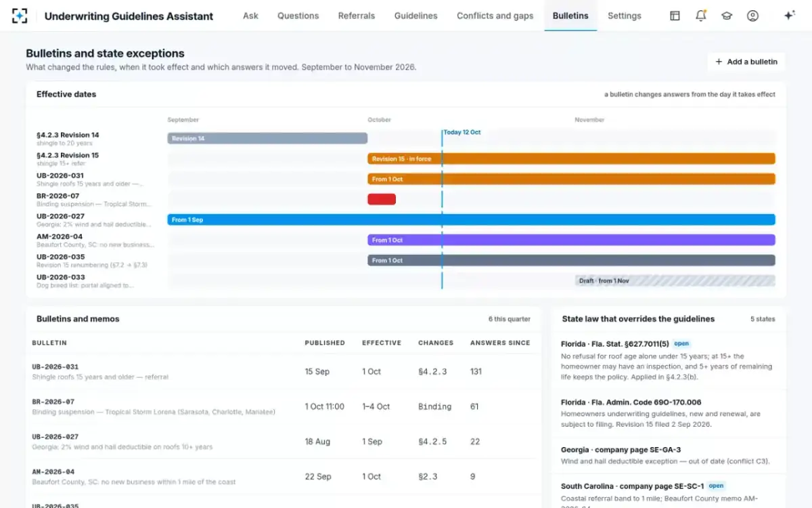Switch to the Ask tab
Viewport: 812px width, 508px height.
pyautogui.click(x=250, y=16)
